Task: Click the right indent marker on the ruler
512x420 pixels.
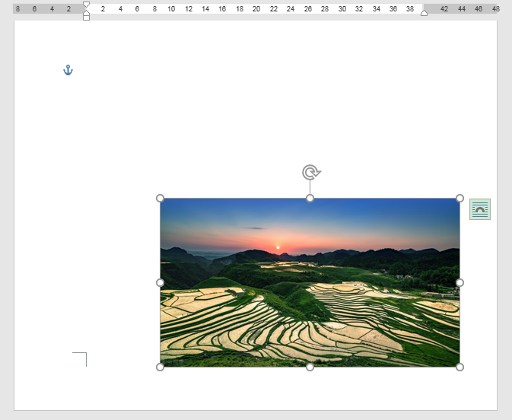Action: [424, 13]
